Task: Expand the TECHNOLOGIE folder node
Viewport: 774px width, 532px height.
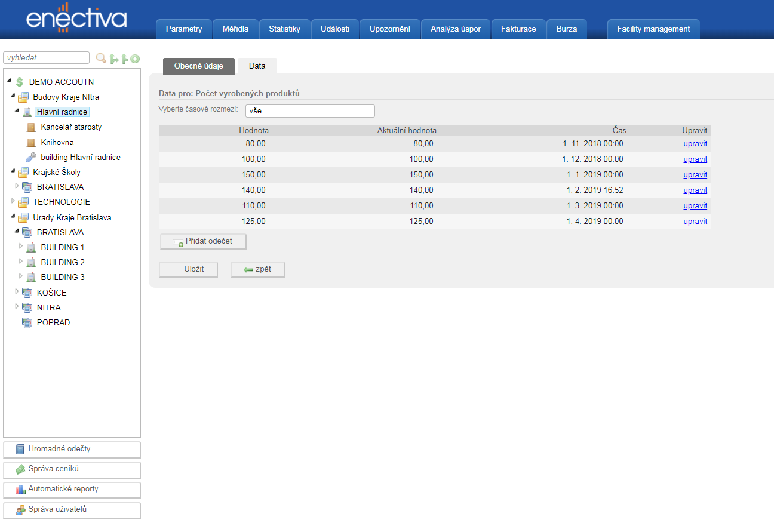Action: (x=13, y=201)
